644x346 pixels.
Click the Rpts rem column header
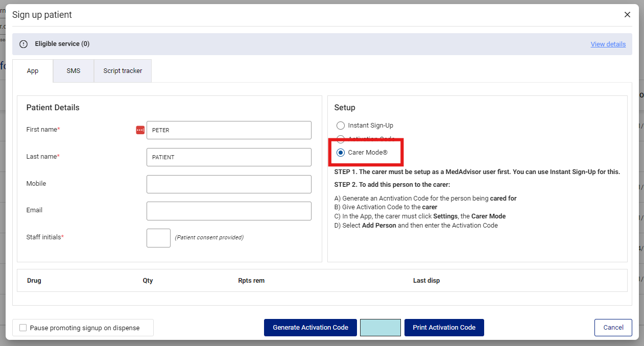[251, 281]
